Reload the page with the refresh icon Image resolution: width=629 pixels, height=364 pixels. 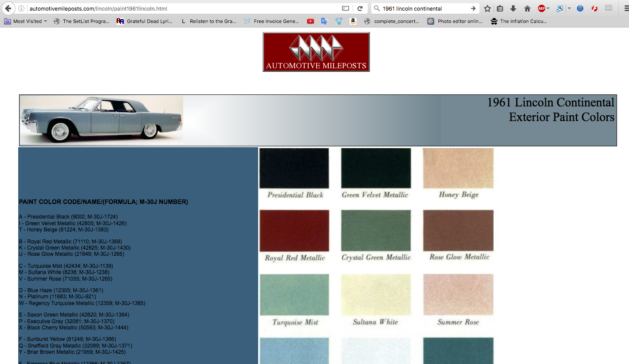point(360,8)
